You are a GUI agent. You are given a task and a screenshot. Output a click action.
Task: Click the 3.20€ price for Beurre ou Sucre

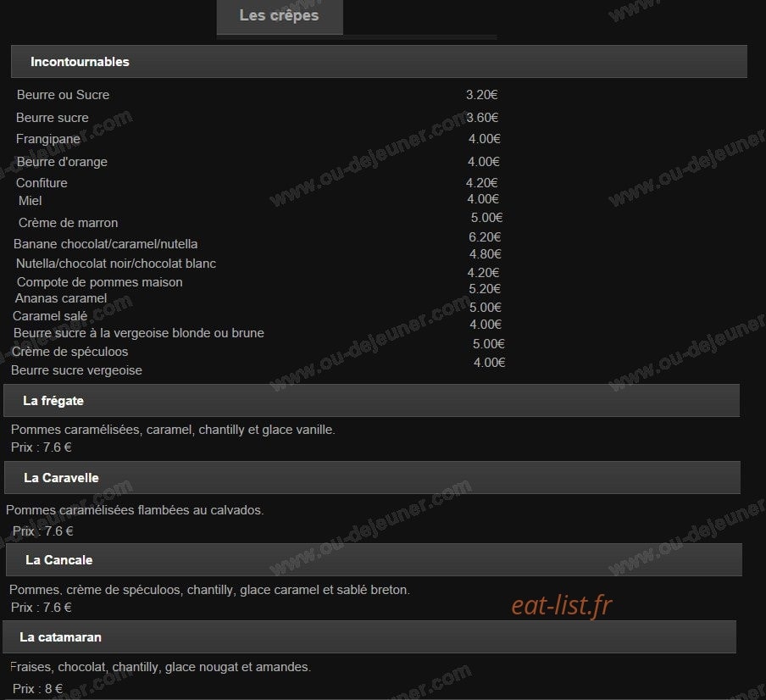click(x=481, y=95)
